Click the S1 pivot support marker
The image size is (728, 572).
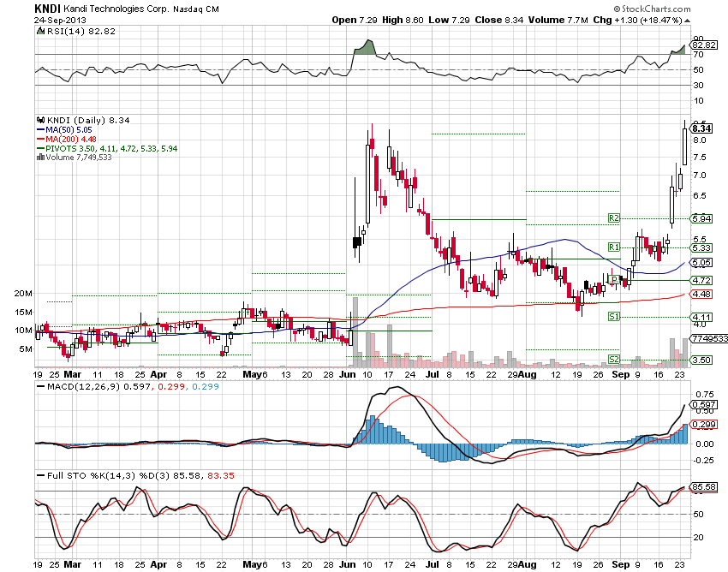pyautogui.click(x=614, y=317)
